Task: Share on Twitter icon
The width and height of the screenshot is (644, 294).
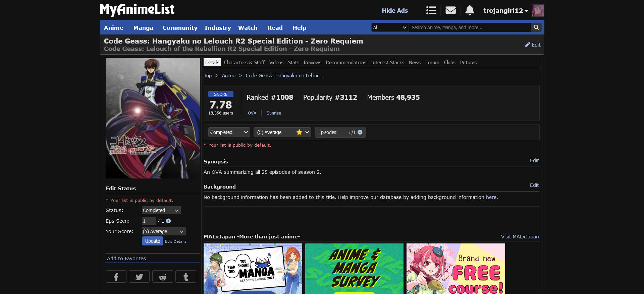Action: coord(139,277)
